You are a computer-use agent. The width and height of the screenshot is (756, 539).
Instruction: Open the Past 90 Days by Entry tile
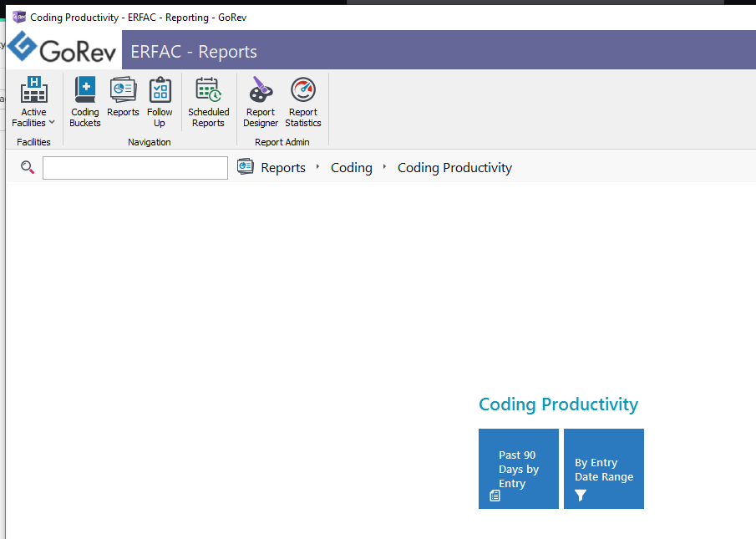pos(518,469)
